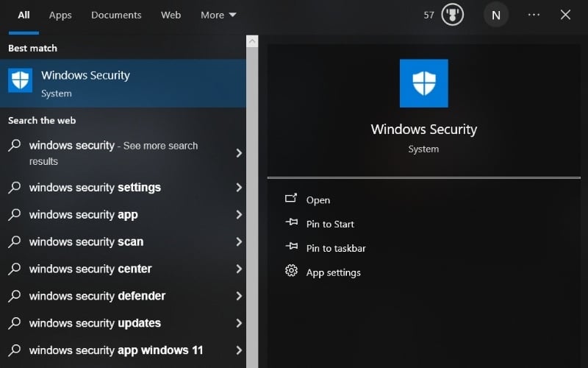Viewport: 588px width, 368px height.
Task: Click the scroll up arrow of results list
Action: (252, 41)
